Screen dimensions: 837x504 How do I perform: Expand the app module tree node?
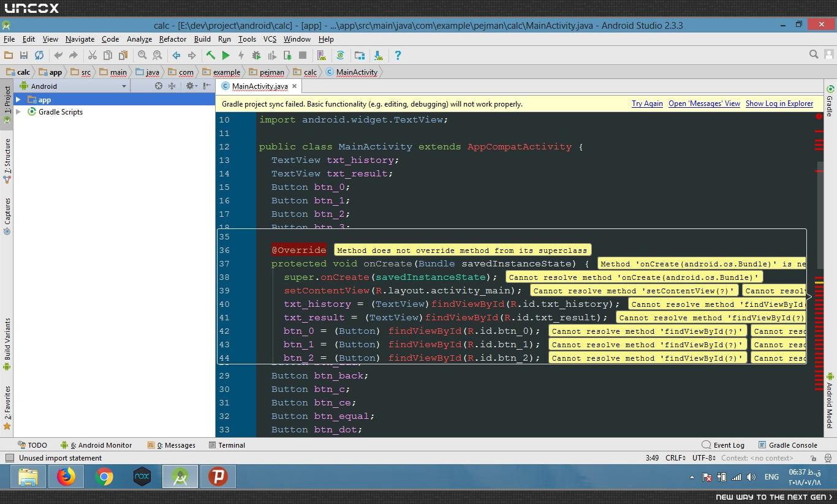click(x=18, y=99)
